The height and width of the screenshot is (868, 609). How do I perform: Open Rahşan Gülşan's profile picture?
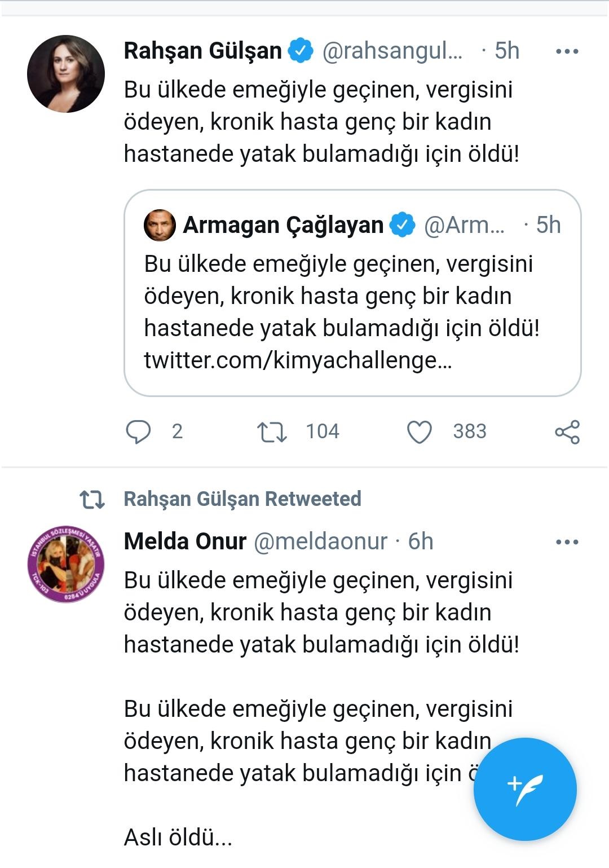coord(66,73)
